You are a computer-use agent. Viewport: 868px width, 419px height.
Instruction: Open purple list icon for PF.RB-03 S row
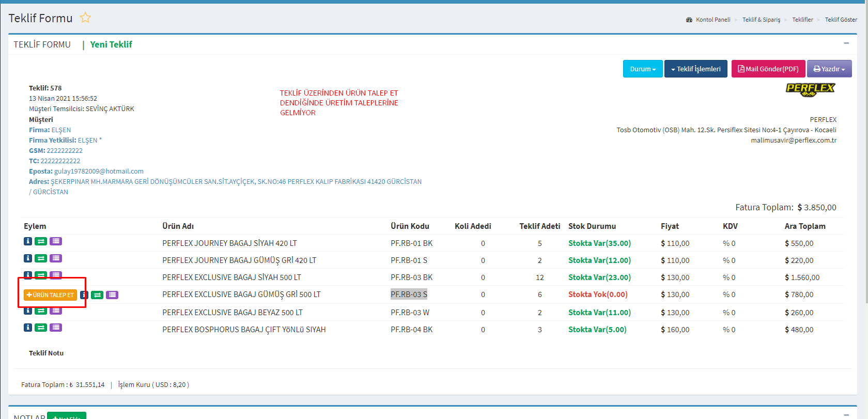click(112, 295)
